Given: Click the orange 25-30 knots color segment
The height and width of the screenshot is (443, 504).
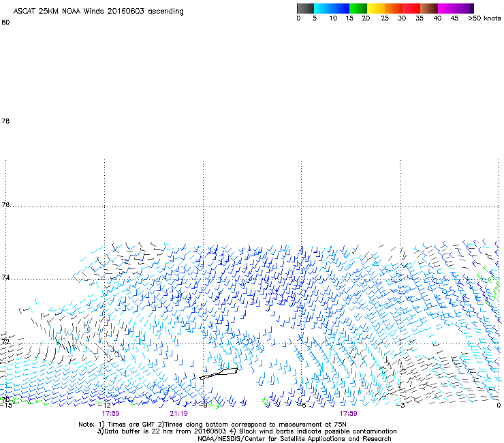Looking at the screenshot, I should [394, 8].
